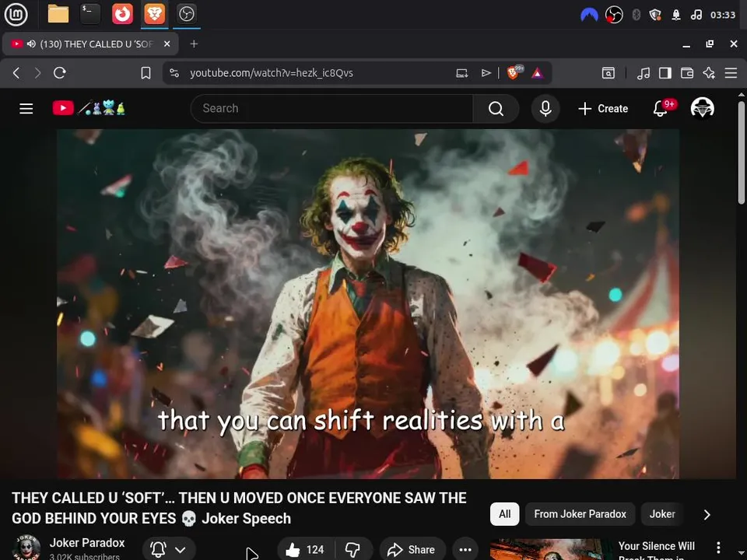Submit search with the magnifier button
Screen dimensions: 747x560
496,109
